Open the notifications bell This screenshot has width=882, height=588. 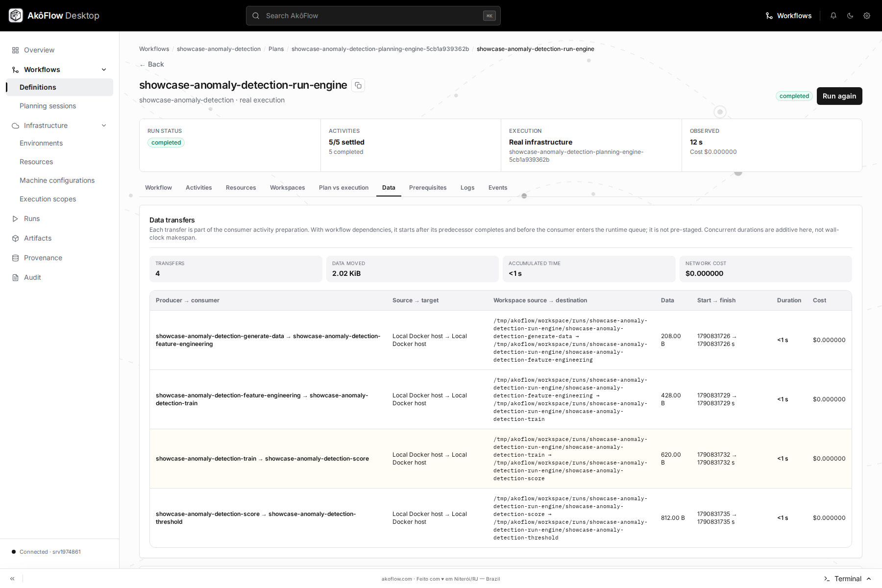[x=833, y=16]
